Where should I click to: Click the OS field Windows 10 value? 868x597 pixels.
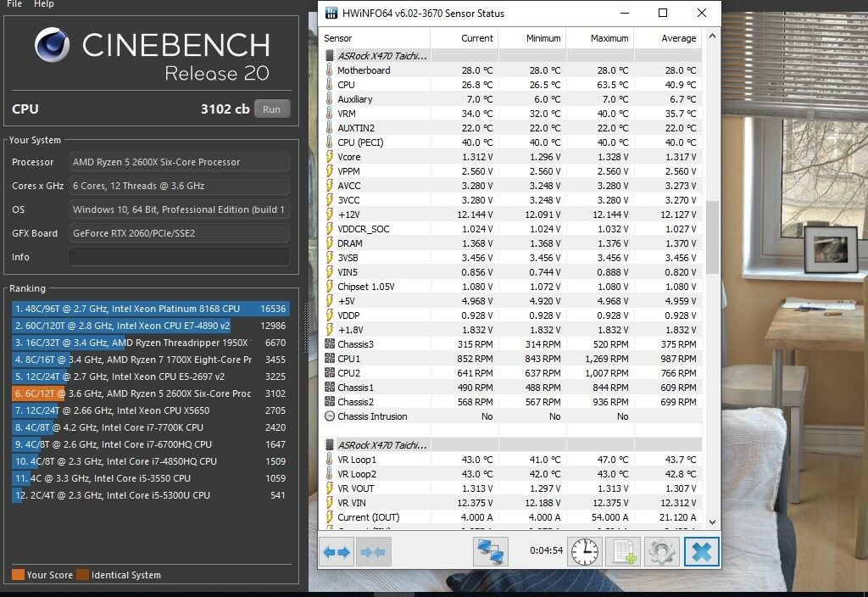179,209
